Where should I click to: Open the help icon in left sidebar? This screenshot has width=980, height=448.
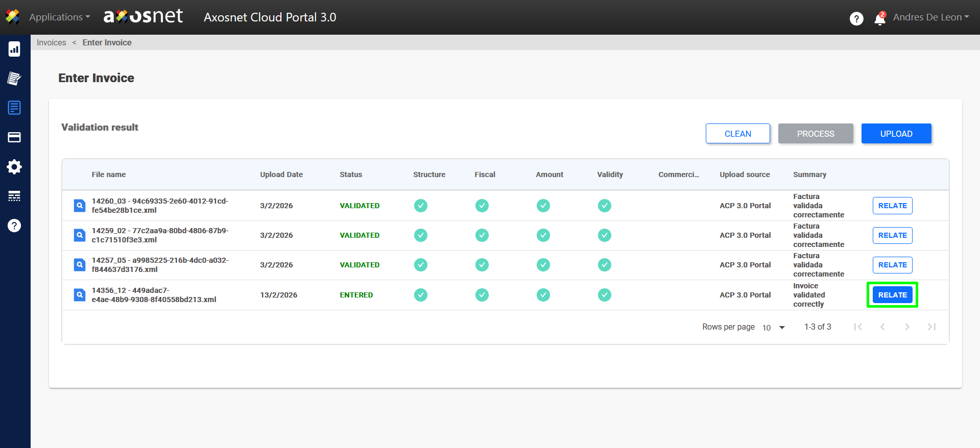click(x=14, y=226)
